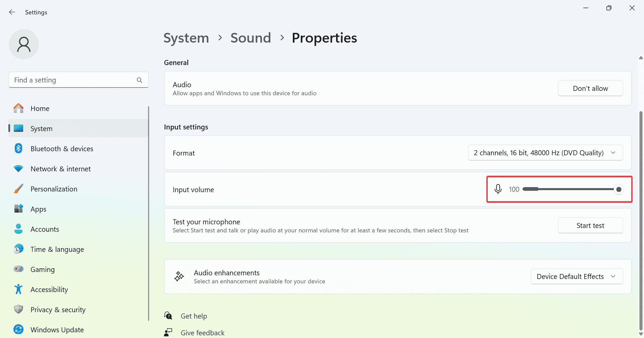The width and height of the screenshot is (644, 338).
Task: Open Apps settings
Action: (x=78, y=209)
